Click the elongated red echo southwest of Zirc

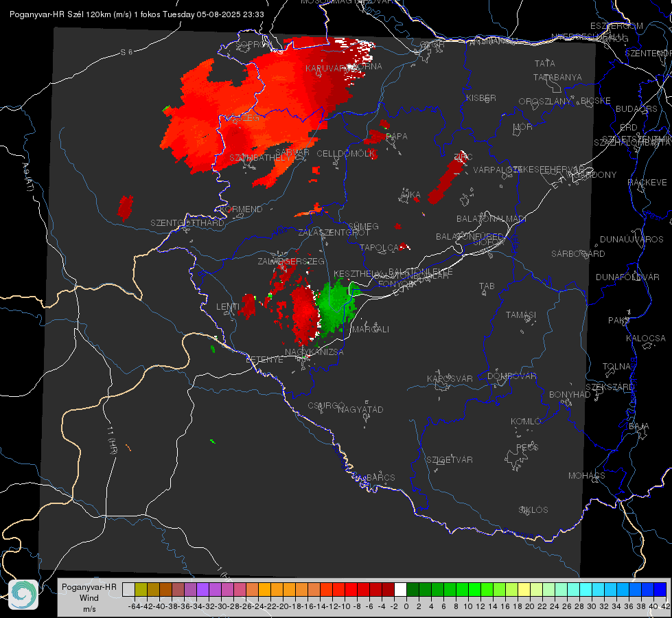tap(447, 179)
